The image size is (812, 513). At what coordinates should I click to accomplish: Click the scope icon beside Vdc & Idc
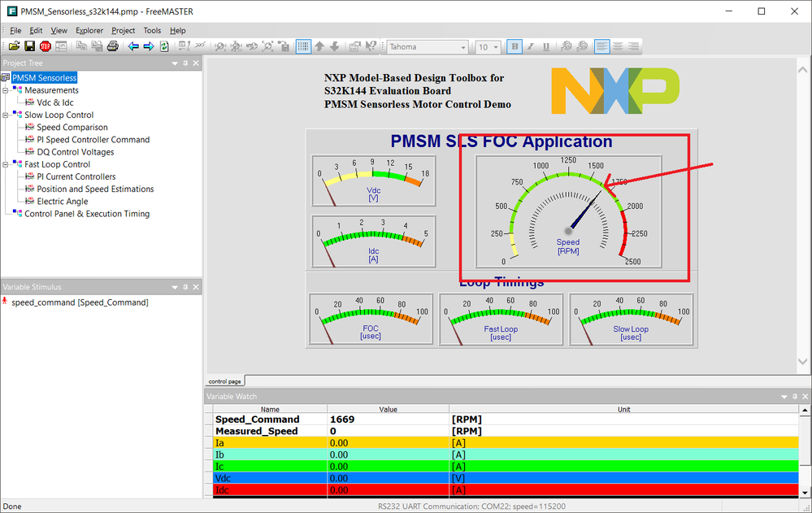29,102
